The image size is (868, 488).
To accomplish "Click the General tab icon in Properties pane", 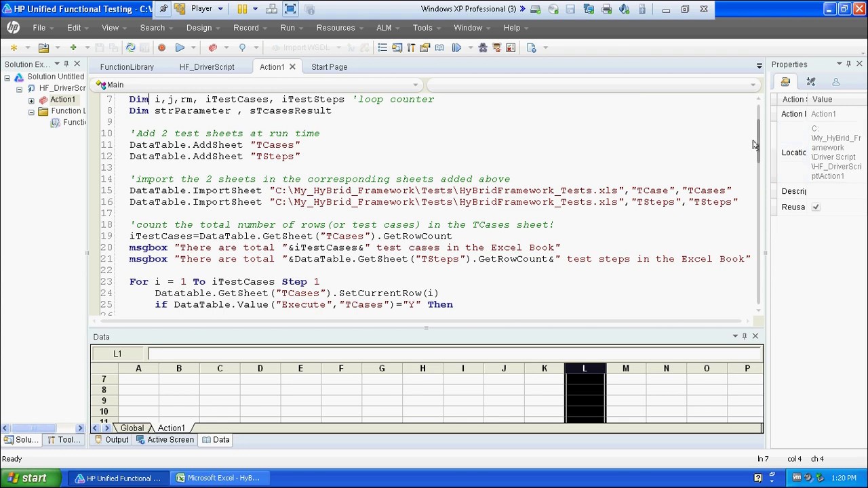I will point(785,81).
